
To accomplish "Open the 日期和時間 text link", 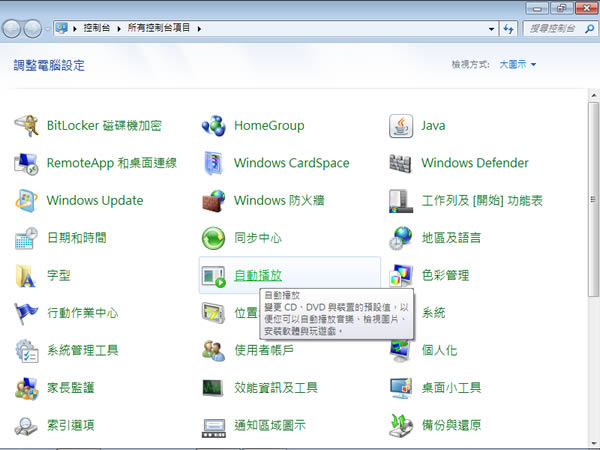I will (x=77, y=238).
